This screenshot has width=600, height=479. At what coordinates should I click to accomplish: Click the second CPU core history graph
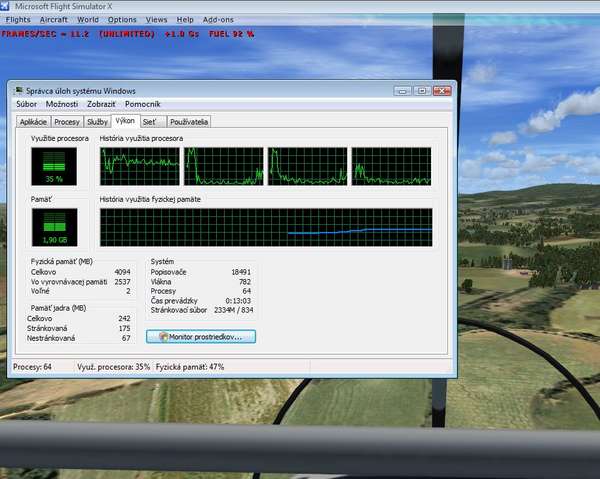[x=224, y=166]
